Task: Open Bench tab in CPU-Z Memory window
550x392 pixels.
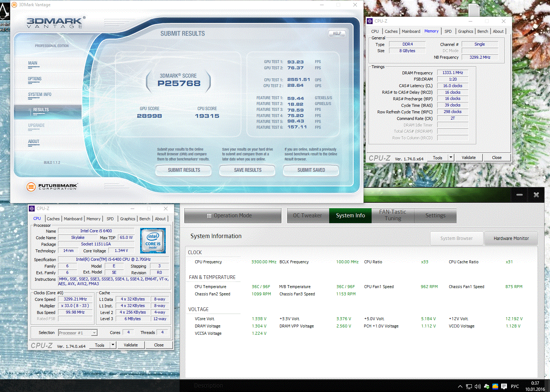Action: click(x=483, y=31)
